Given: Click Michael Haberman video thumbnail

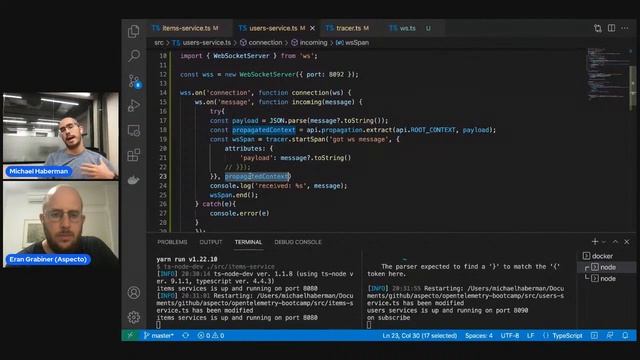Looking at the screenshot, I should click(61, 136).
